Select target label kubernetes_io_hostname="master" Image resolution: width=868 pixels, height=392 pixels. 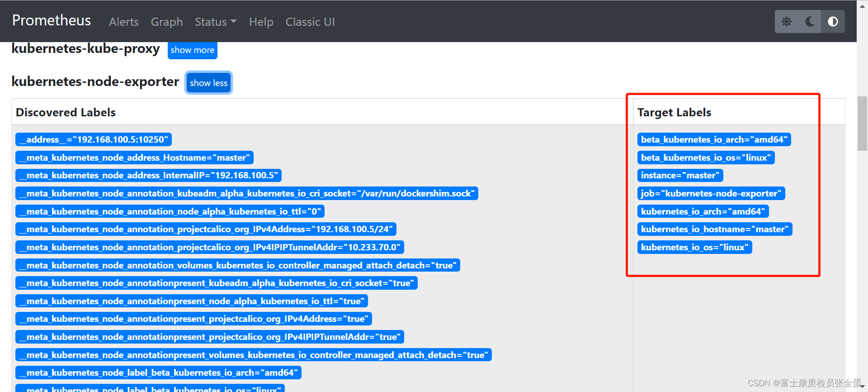click(x=715, y=229)
